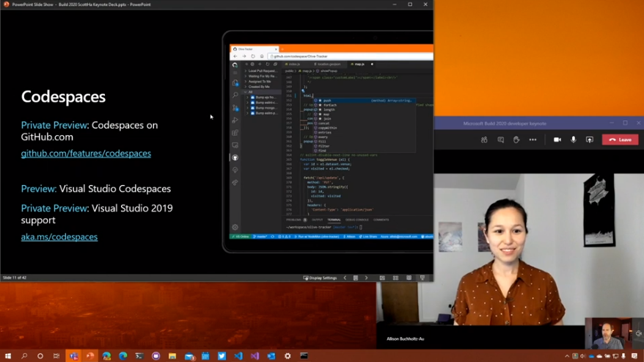Mute the microphone in Teams
Image resolution: width=644 pixels, height=362 pixels.
coord(573,140)
